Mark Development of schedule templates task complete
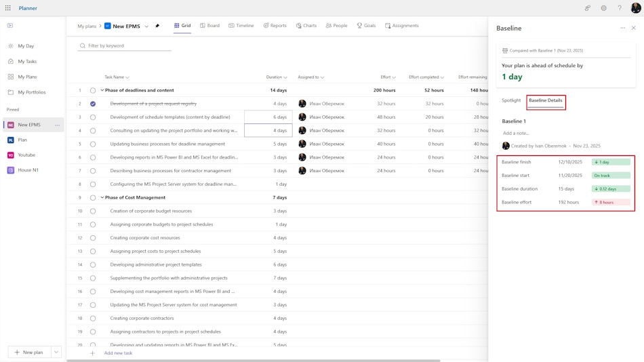644x362 pixels. pyautogui.click(x=93, y=117)
